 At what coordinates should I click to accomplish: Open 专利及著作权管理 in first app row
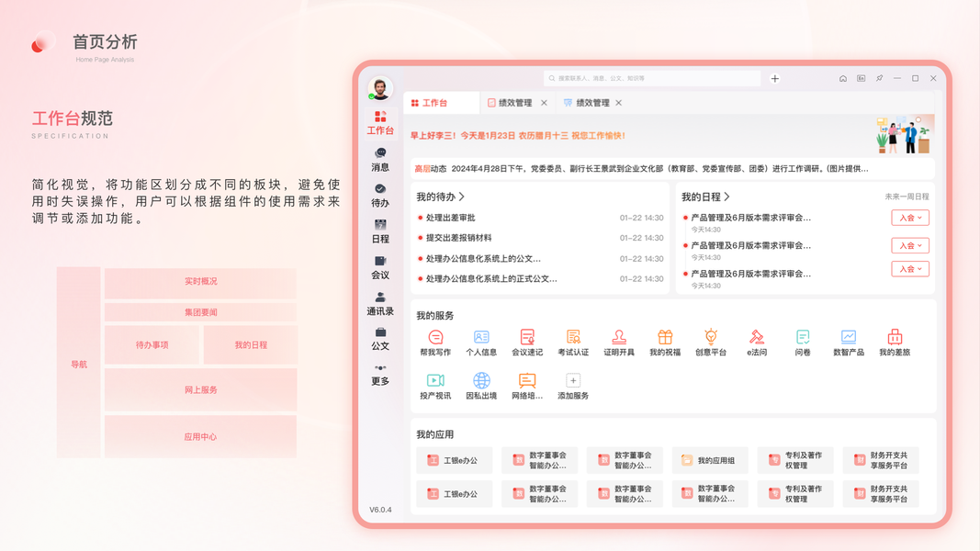click(795, 460)
